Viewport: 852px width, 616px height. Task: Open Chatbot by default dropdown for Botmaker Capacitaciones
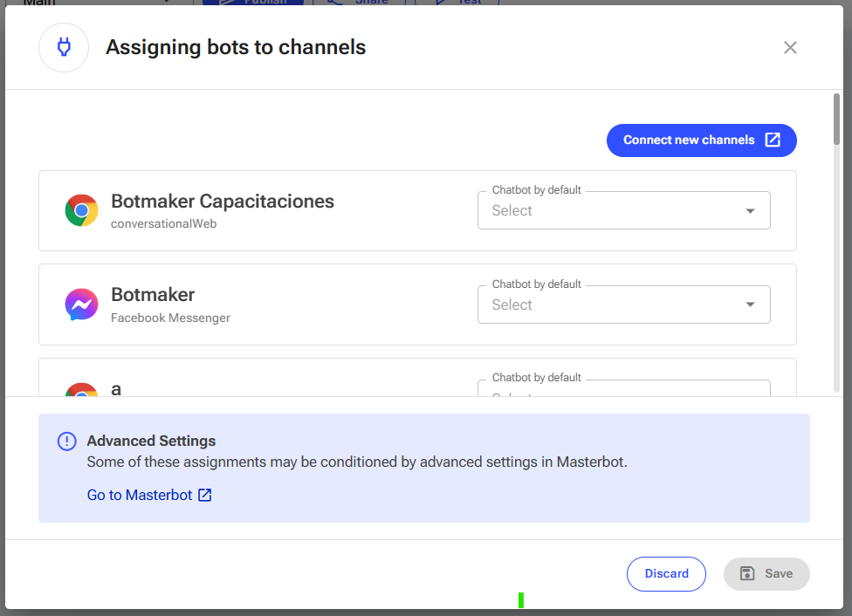click(624, 210)
